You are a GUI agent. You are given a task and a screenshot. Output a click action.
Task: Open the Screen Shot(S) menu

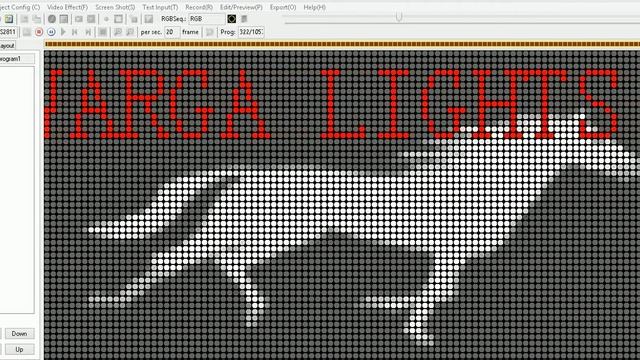(x=115, y=7)
